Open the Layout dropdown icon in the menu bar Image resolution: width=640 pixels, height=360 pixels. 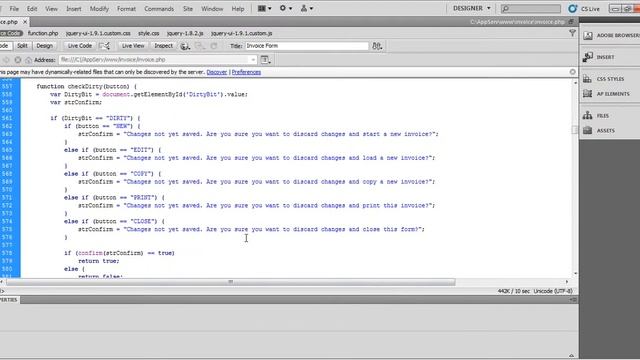click(x=264, y=8)
